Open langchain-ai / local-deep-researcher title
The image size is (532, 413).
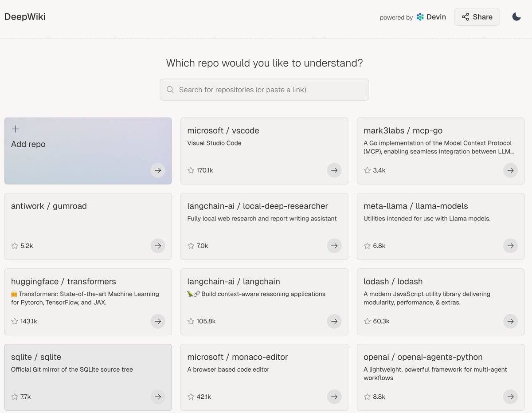click(258, 206)
